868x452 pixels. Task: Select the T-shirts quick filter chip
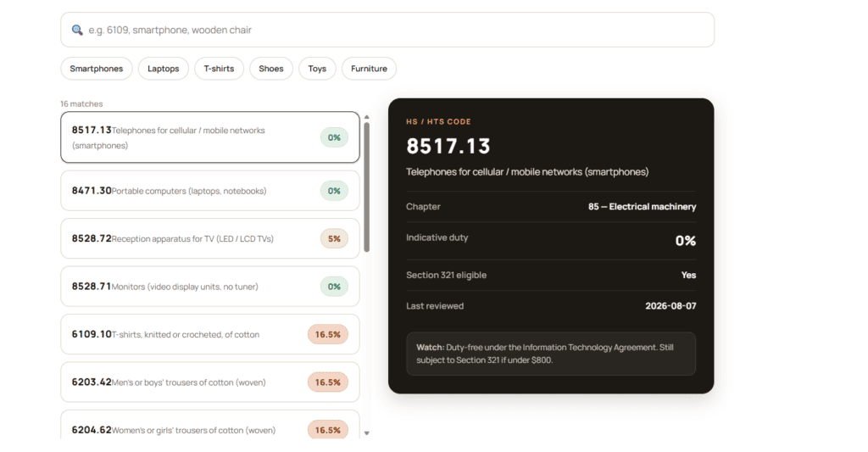219,69
